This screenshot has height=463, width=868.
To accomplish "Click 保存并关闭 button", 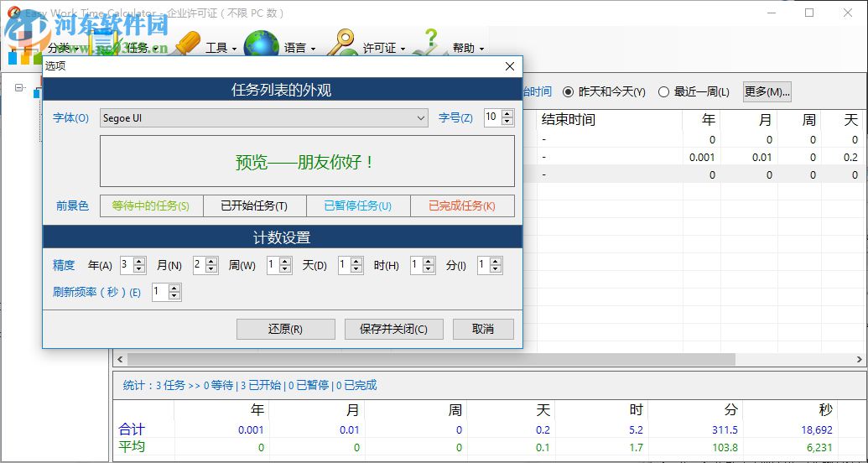I will tap(393, 329).
